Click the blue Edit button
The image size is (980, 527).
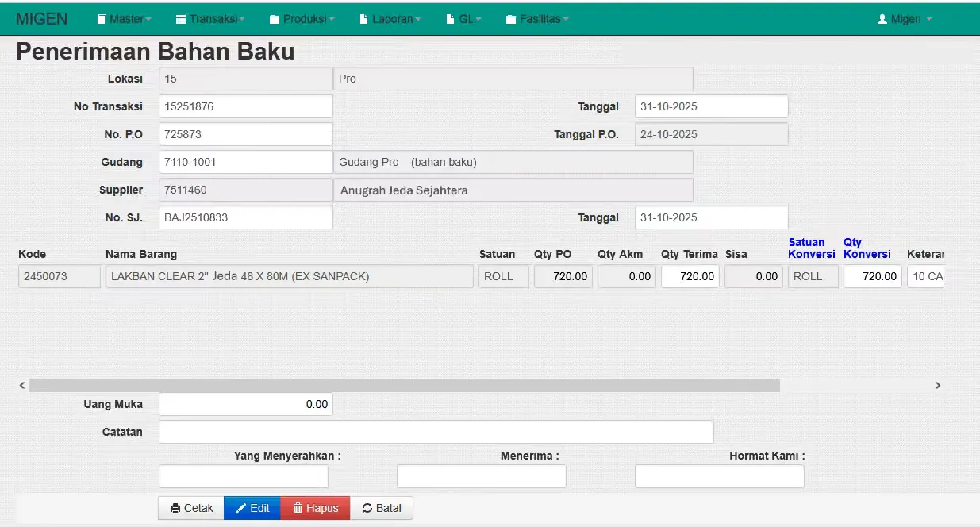click(252, 508)
